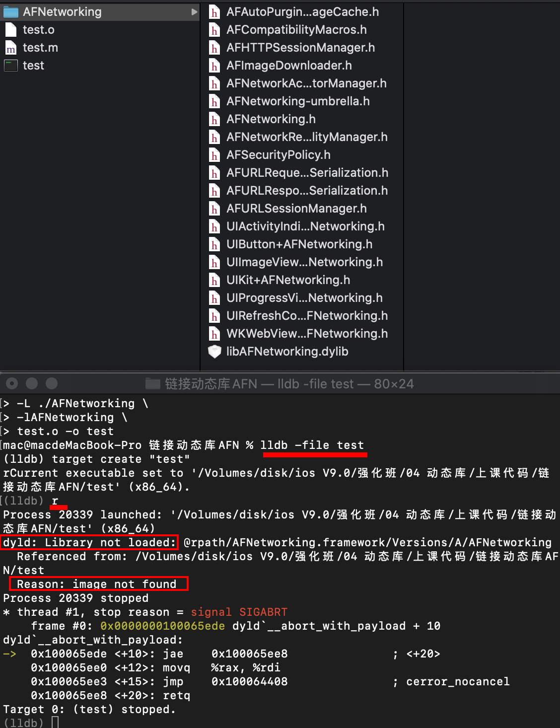Click the UIKit+AFNetworking.h file name
The width and height of the screenshot is (560, 728).
point(288,280)
